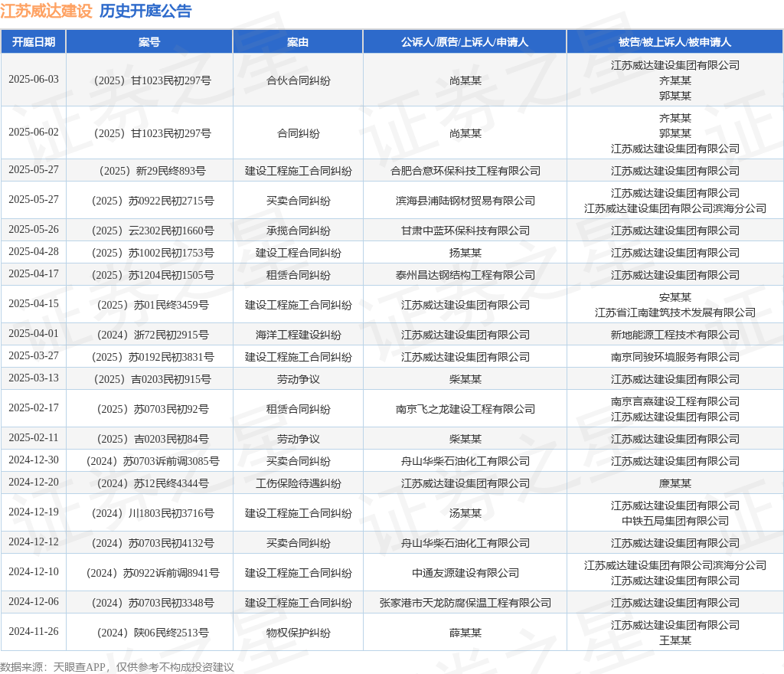Click 甘肃中蓝环保科技有限公司
This screenshot has width=784, height=674.
[x=465, y=231]
